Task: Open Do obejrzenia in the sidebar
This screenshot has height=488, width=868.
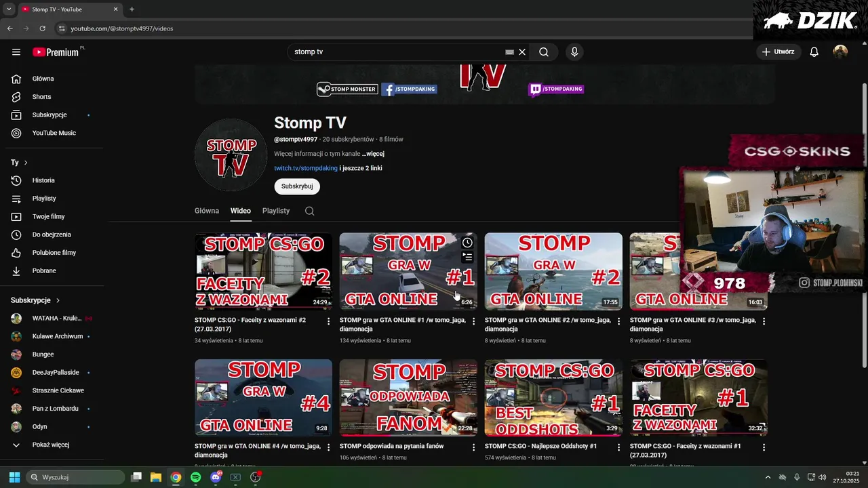Action: [x=53, y=235]
